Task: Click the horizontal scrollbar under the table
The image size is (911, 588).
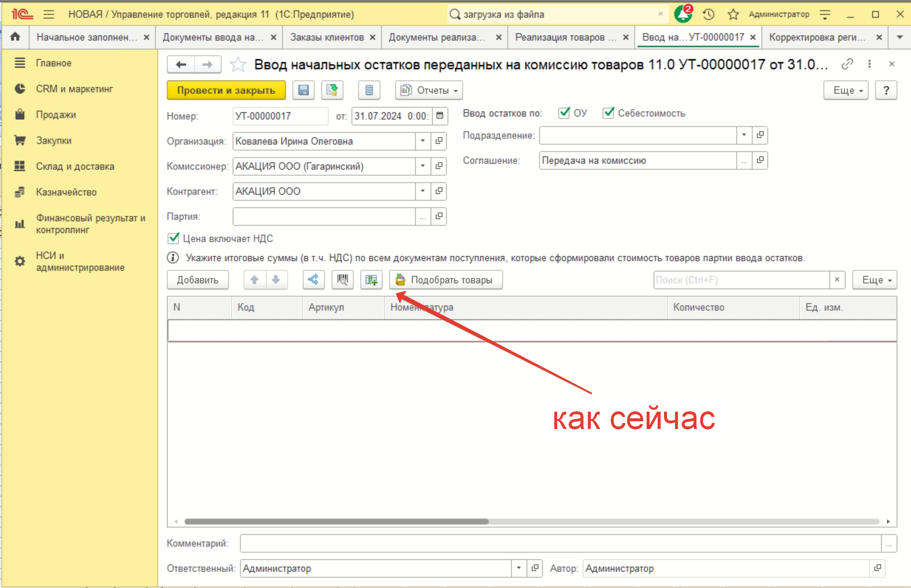Action: [x=336, y=521]
